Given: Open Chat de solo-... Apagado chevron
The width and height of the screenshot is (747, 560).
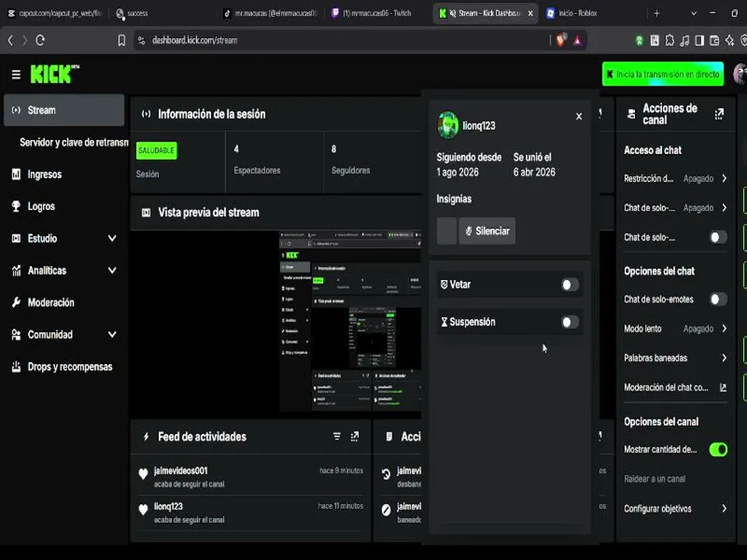Looking at the screenshot, I should [724, 208].
